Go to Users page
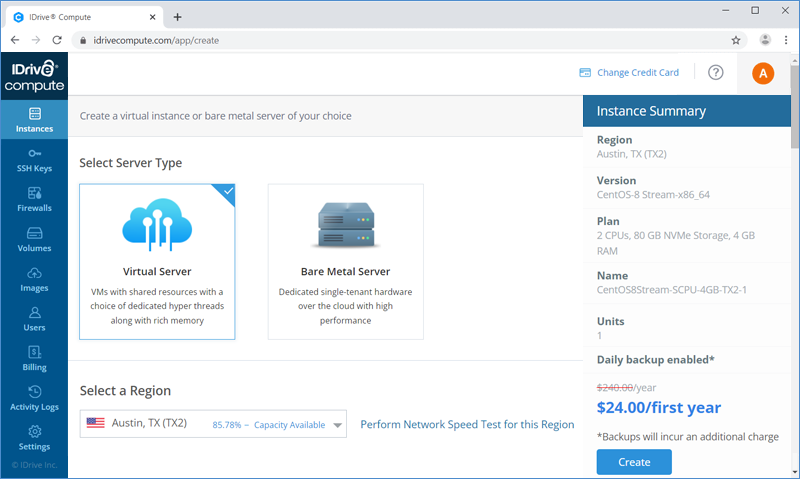Image resolution: width=800 pixels, height=479 pixels. 34,319
